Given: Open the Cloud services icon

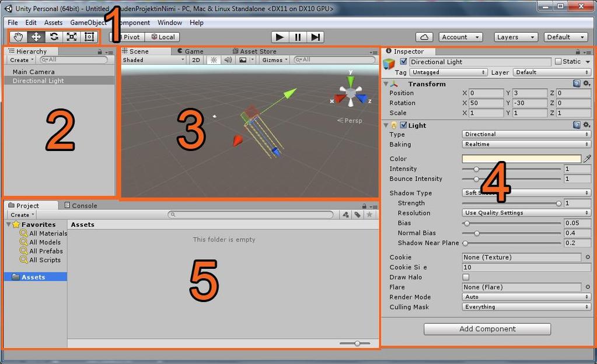Looking at the screenshot, I should point(424,37).
